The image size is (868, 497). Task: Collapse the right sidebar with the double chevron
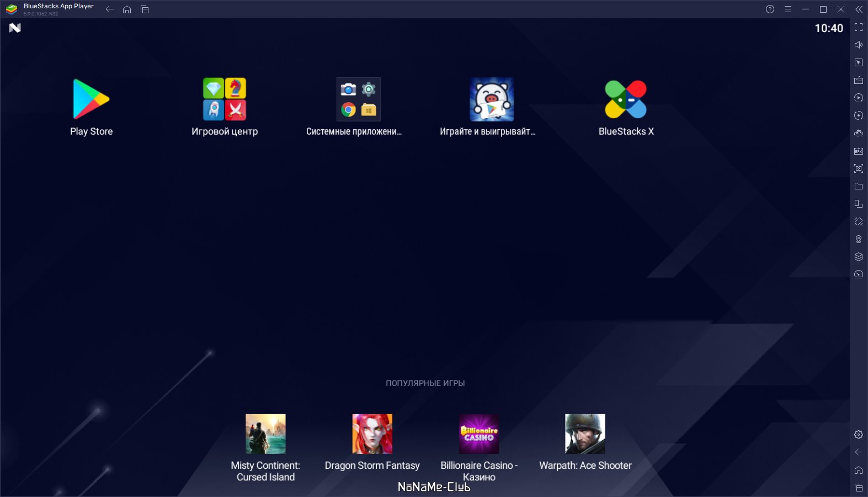coord(859,9)
